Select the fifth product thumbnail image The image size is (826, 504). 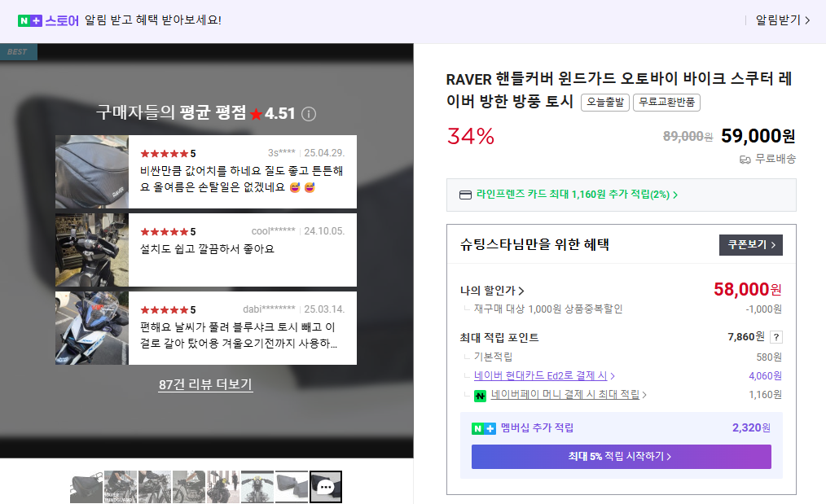pyautogui.click(x=223, y=487)
